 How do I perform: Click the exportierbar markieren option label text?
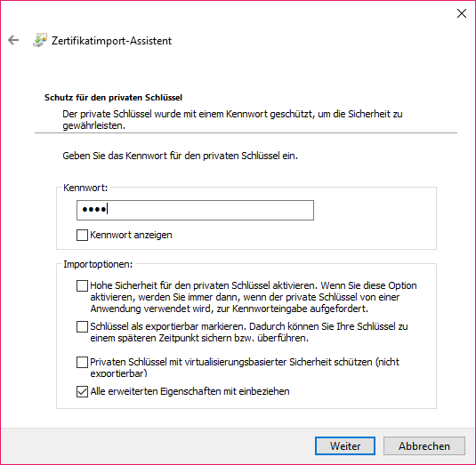(x=249, y=333)
